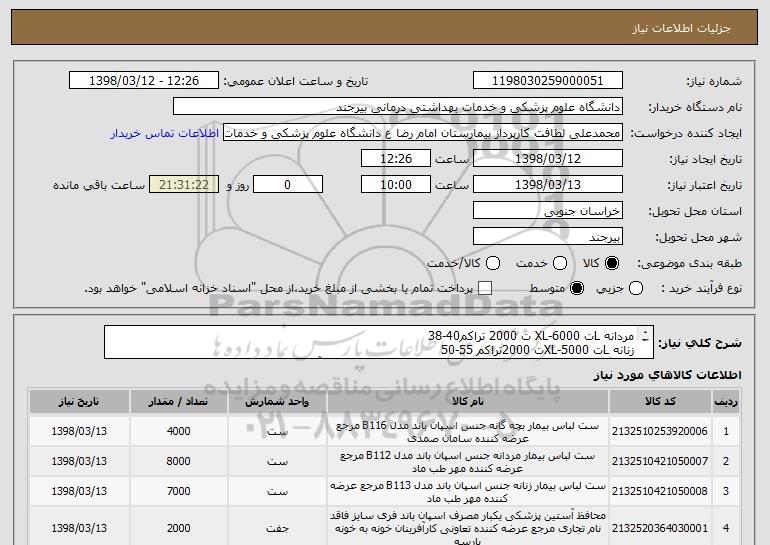This screenshot has height=545, width=770.
Task: Select the کالا radio button
Action: (612, 264)
